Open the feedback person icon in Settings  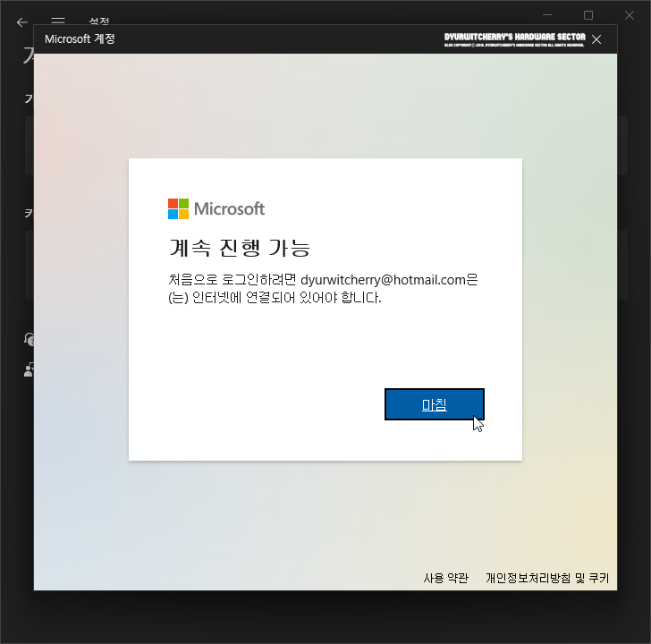29,369
